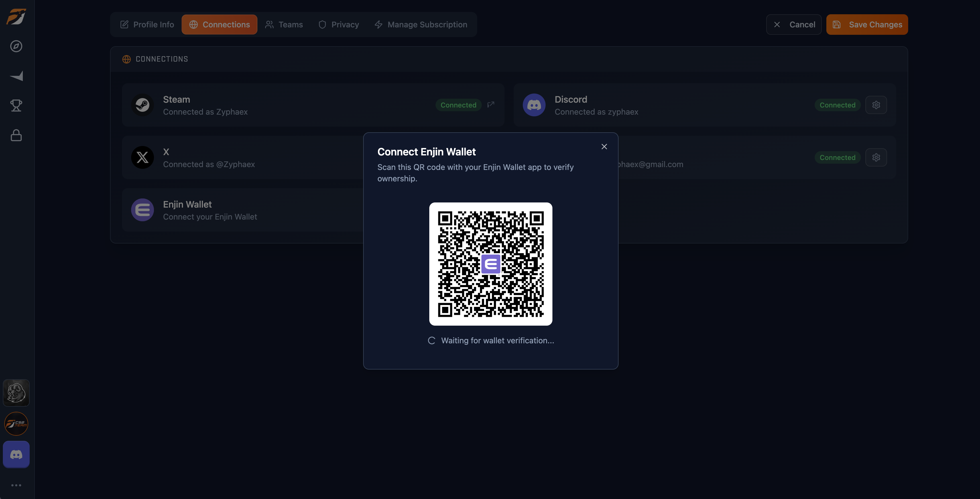Click the Discord Connected status badge
This screenshot has height=499, width=980.
pos(837,105)
